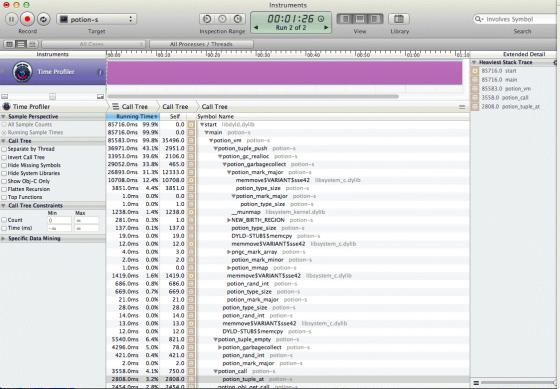The width and height of the screenshot is (560, 389).
Task: Enable Top Functions checkbox
Action: click(4, 197)
